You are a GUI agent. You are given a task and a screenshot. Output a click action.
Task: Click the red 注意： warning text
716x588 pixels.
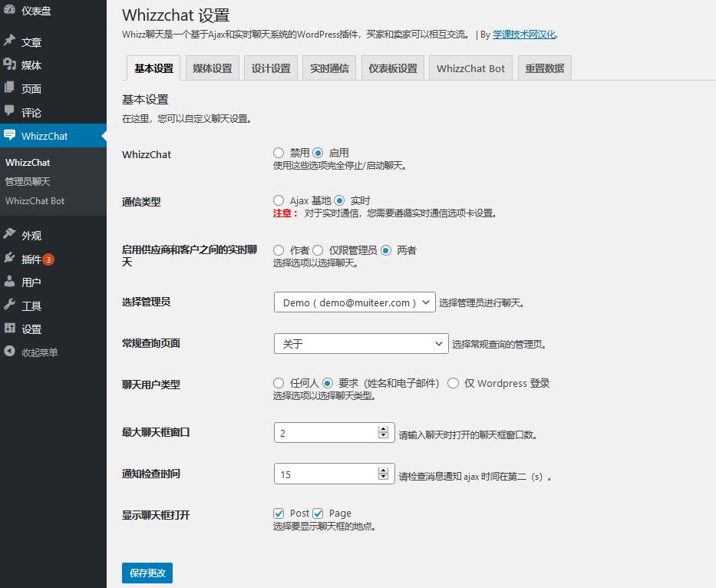click(x=285, y=213)
